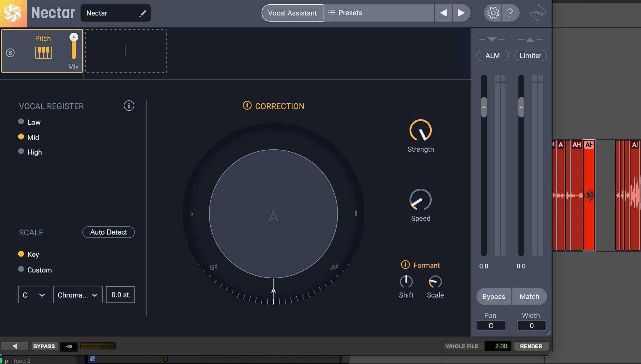Open help with the question mark icon
The width and height of the screenshot is (641, 364).
click(510, 13)
